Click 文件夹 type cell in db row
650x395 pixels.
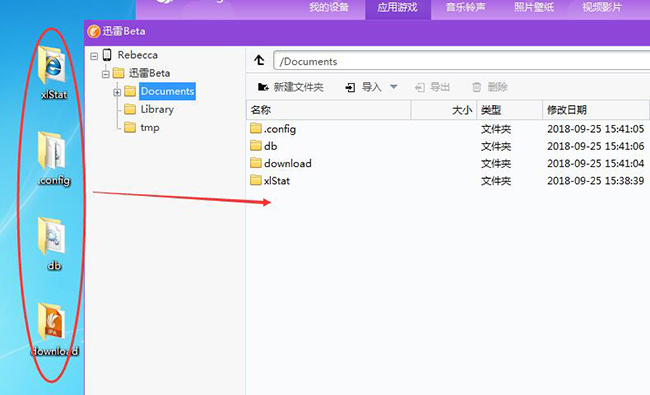click(x=496, y=146)
